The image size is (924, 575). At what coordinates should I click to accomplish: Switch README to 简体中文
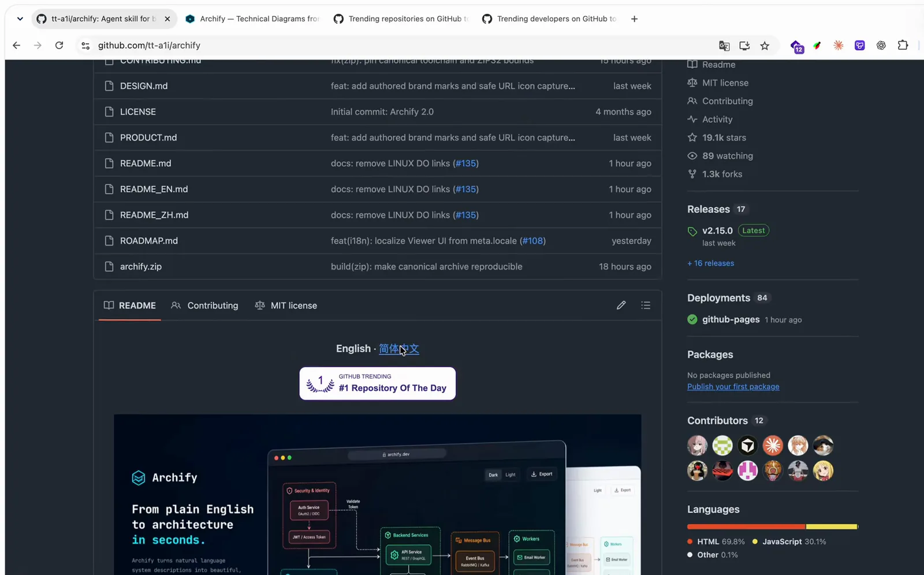399,349
